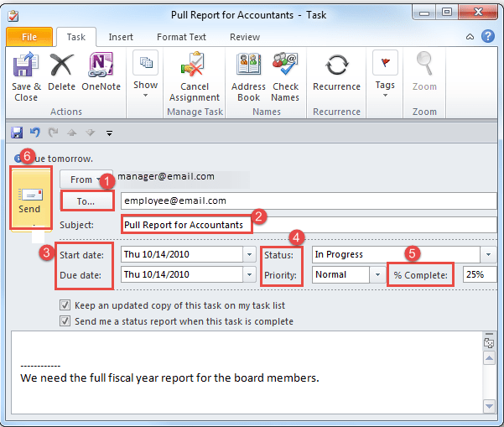Screen dimensions: 504x427
Task: Open the Status dropdown list
Action: coord(487,254)
